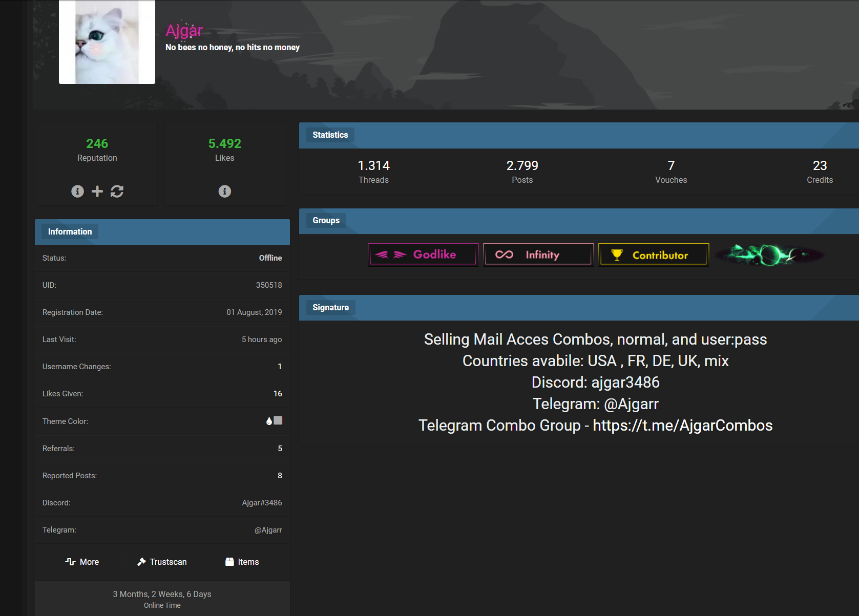
Task: Click the signature line Discord: ajgar3486
Action: point(596,383)
